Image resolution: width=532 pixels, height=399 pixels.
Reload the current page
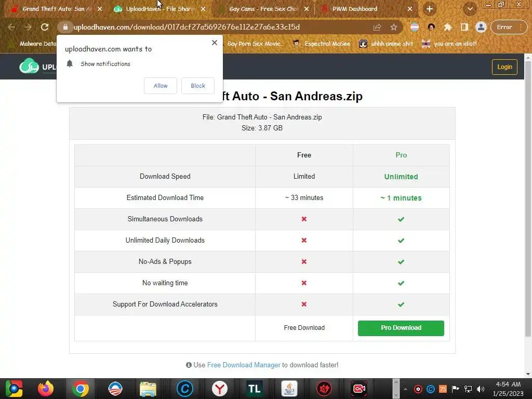[45, 27]
